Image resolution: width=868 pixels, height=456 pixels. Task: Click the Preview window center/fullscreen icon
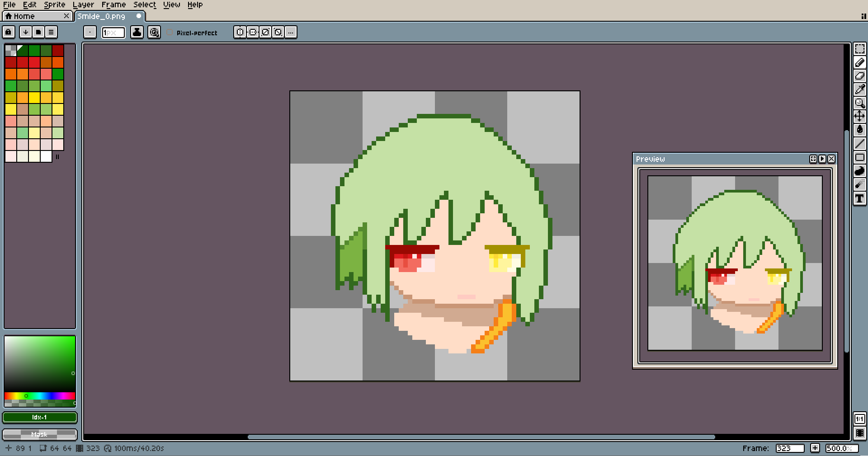813,159
